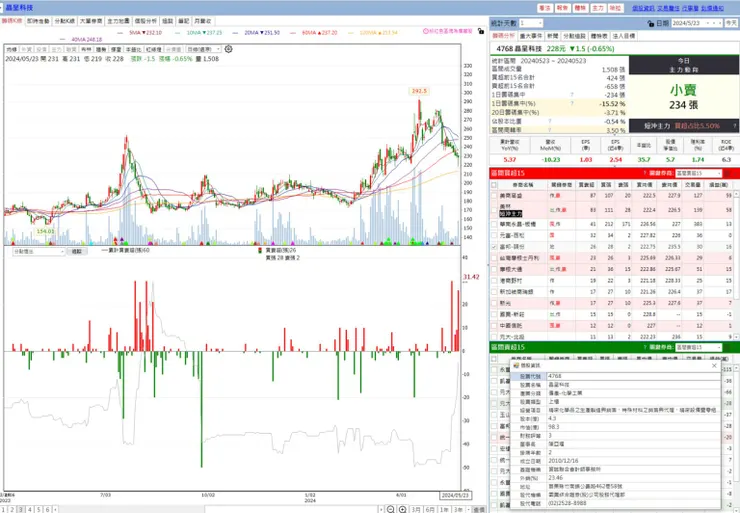Expand small arrow left of zoom-out icon
The image size is (740, 513).
(381, 510)
